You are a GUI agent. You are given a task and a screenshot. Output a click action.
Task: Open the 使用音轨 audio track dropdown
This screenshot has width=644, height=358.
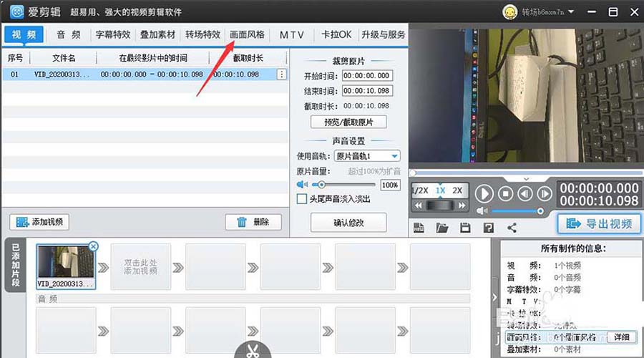[394, 156]
